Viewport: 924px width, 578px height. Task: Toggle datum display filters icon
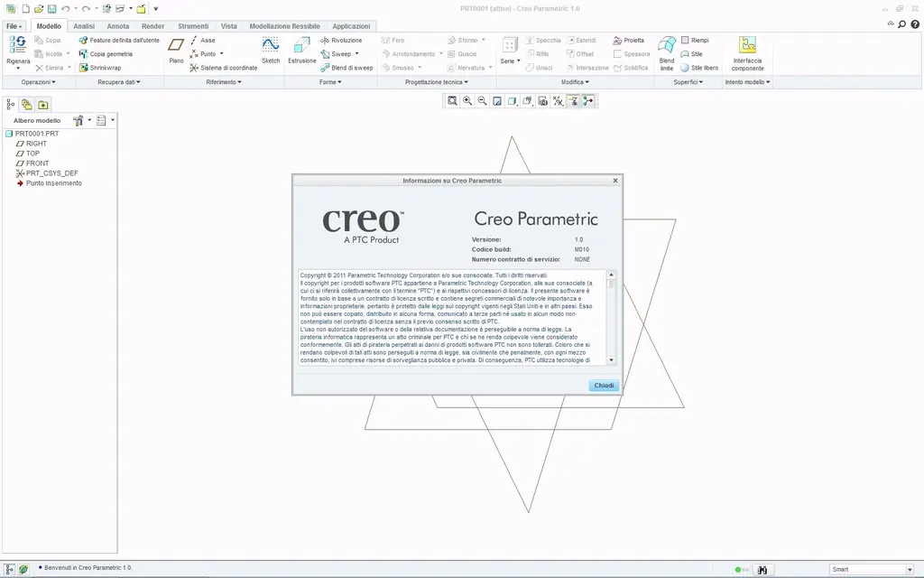click(x=558, y=101)
